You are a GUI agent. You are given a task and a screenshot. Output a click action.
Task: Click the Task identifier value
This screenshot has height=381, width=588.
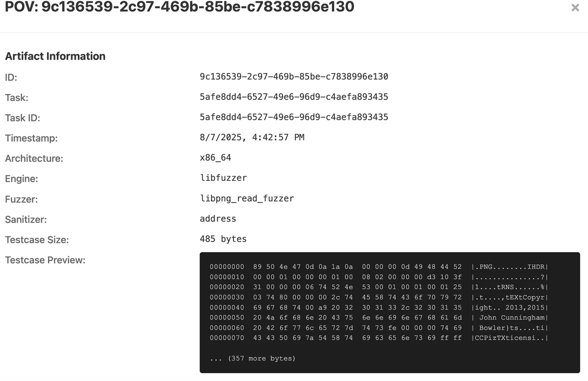click(294, 97)
